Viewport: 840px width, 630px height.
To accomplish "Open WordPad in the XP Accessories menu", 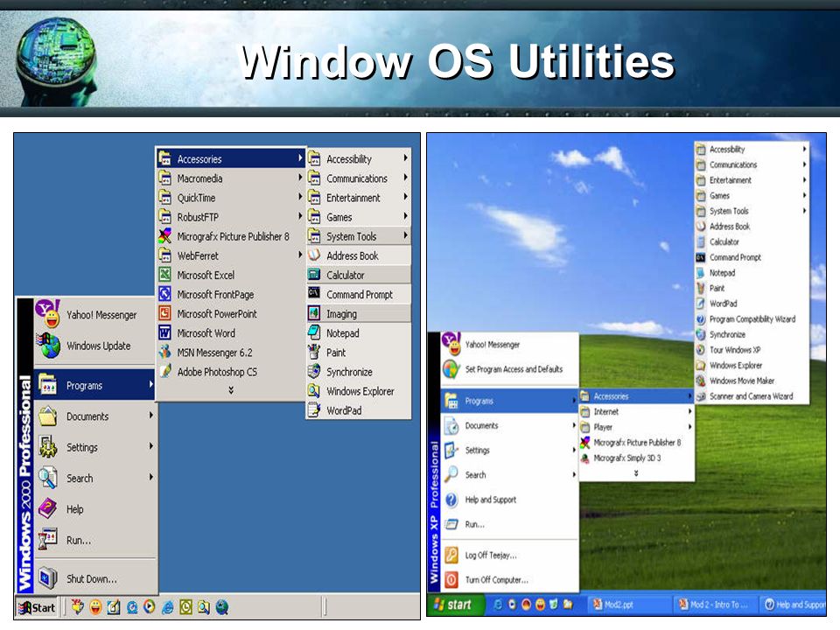I will (x=752, y=304).
